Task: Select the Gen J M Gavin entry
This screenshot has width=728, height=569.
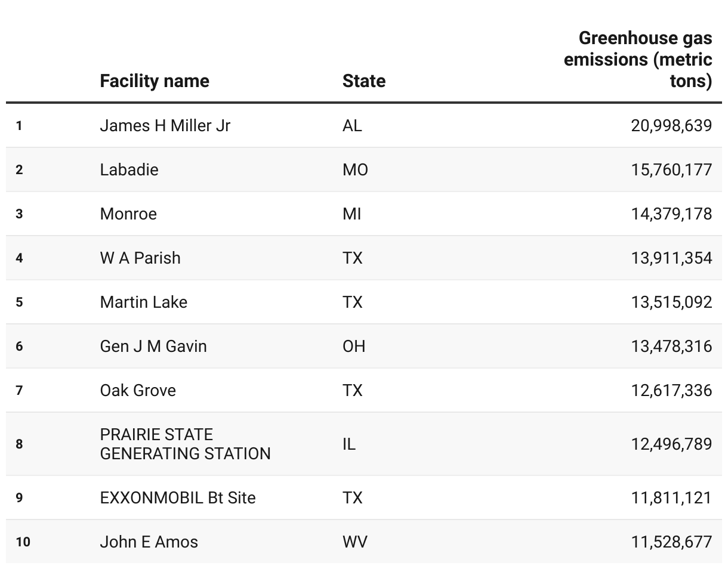Action: (x=153, y=347)
